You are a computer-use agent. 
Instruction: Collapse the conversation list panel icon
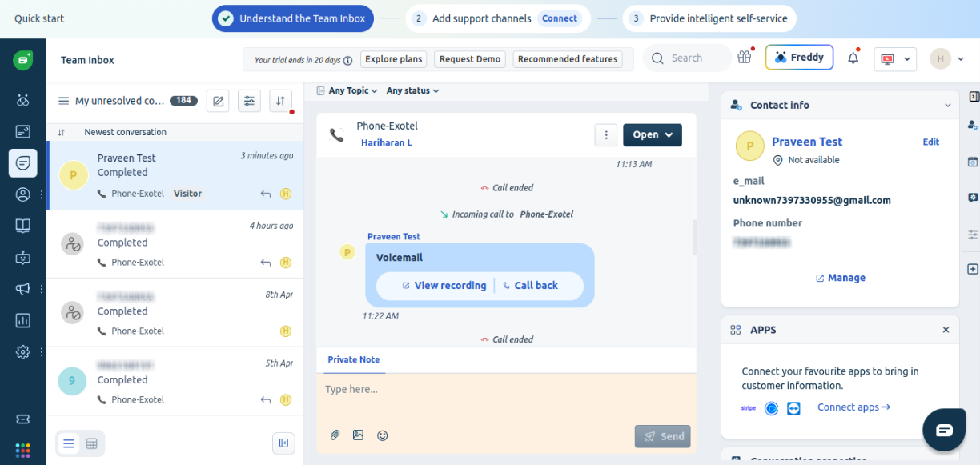click(x=283, y=443)
